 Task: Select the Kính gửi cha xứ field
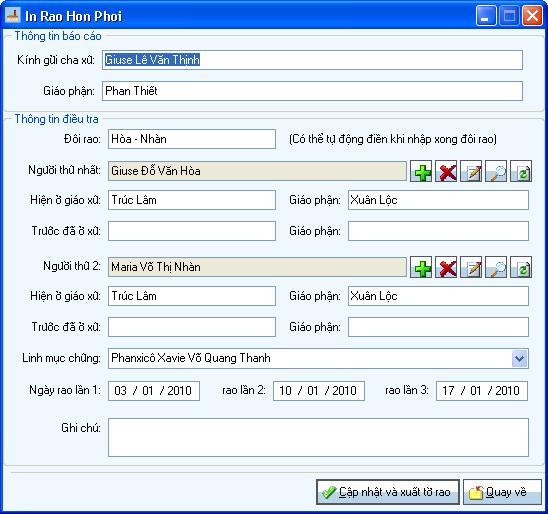[312, 60]
